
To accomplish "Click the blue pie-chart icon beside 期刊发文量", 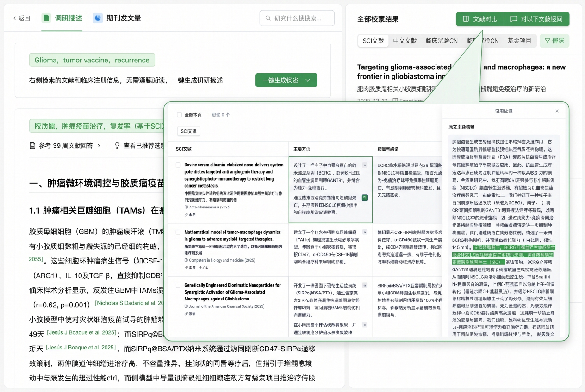I will [98, 18].
